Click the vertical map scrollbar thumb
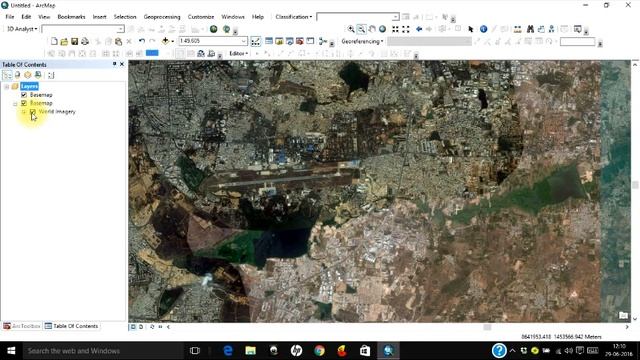The width and height of the screenshot is (640, 360). pyautogui.click(x=635, y=185)
